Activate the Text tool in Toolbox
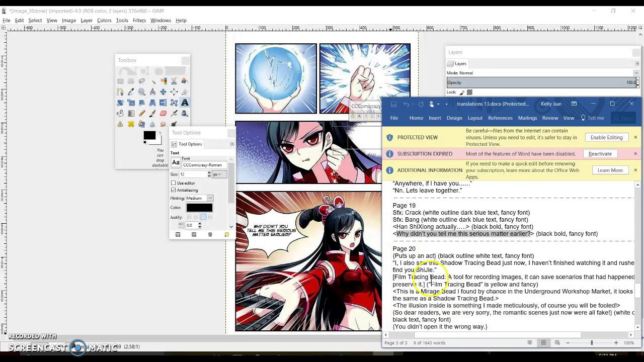 (185, 103)
